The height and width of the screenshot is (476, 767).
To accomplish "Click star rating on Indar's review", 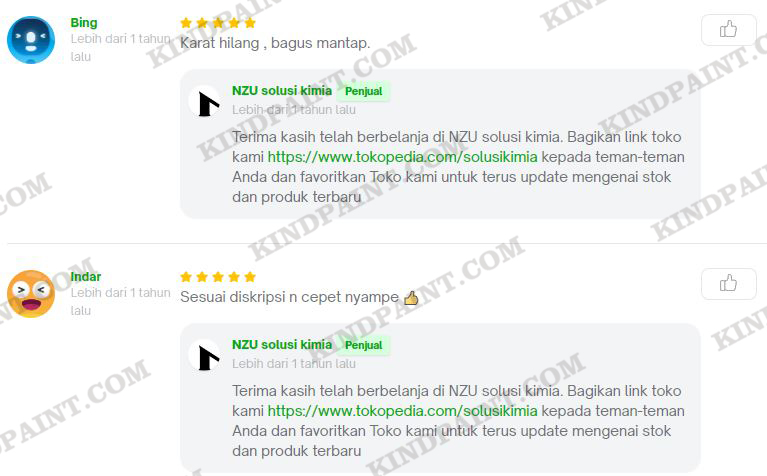I will point(218,277).
